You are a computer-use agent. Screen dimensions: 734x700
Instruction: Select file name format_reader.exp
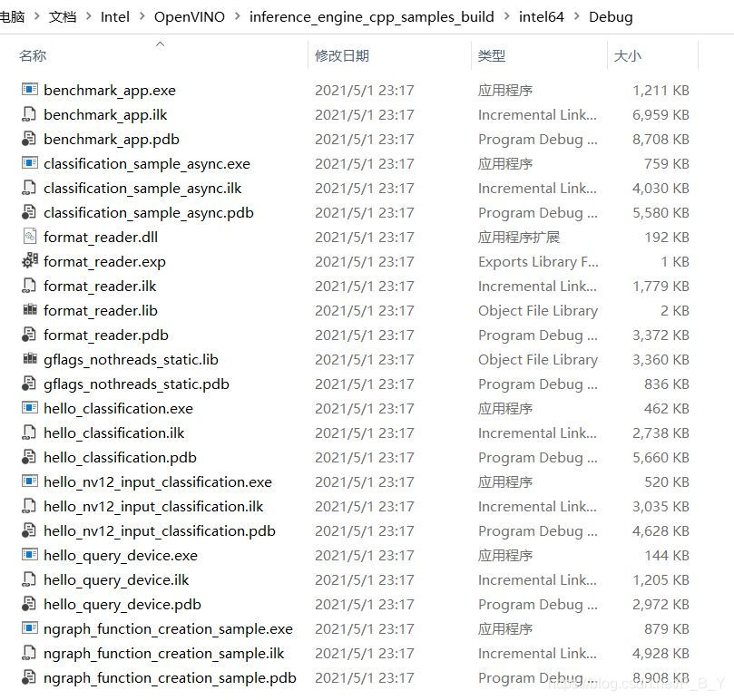(x=104, y=261)
